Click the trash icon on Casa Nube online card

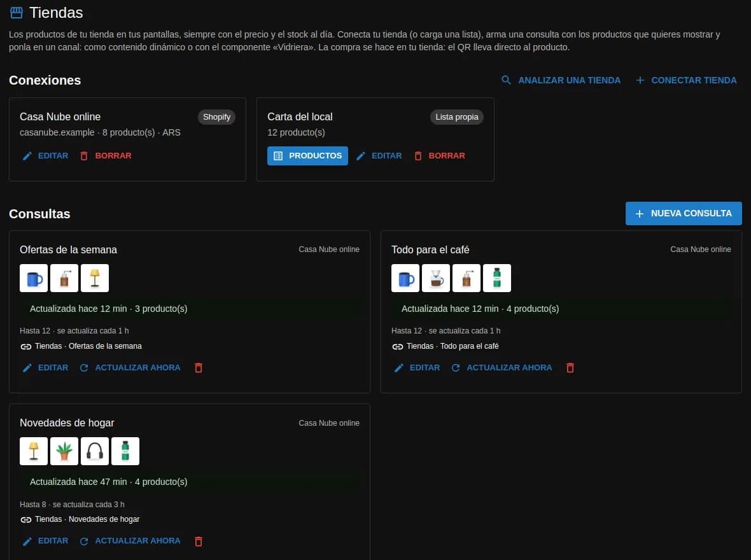84,156
